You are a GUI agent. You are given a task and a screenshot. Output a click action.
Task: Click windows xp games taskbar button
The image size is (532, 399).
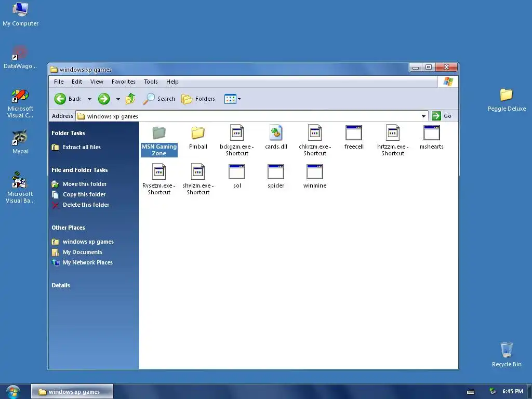coord(72,392)
